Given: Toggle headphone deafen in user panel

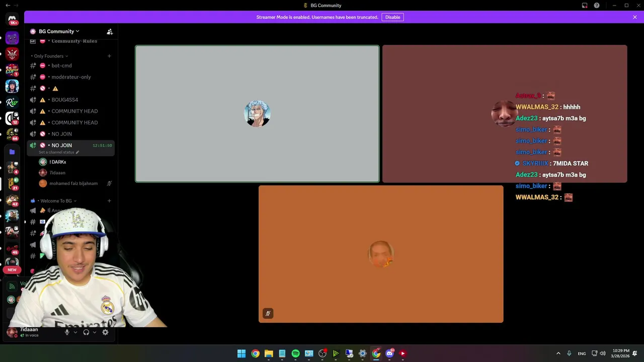Looking at the screenshot, I should point(86,332).
